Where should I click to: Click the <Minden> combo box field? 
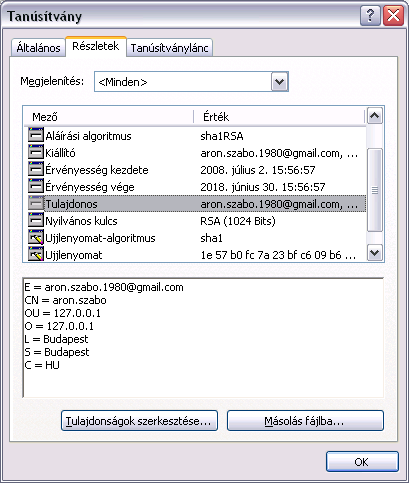click(191, 81)
